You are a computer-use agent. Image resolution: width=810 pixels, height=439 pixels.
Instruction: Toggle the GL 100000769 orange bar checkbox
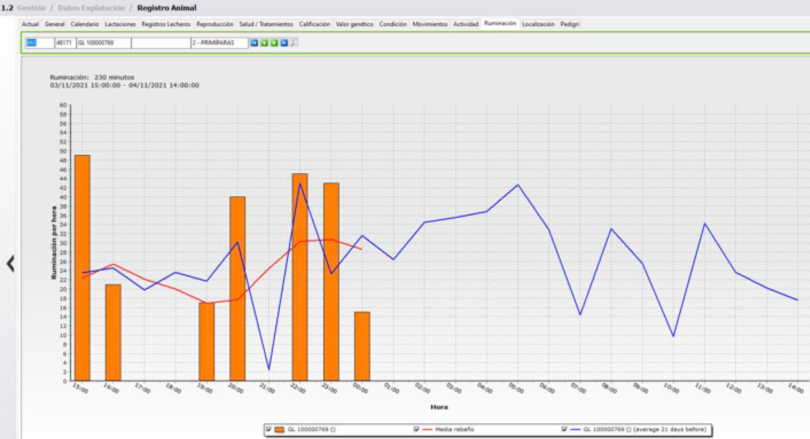tap(268, 429)
